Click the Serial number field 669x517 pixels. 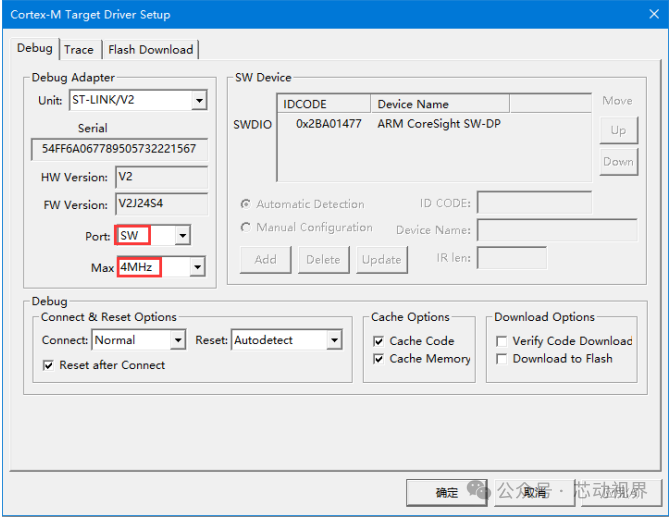(x=119, y=149)
